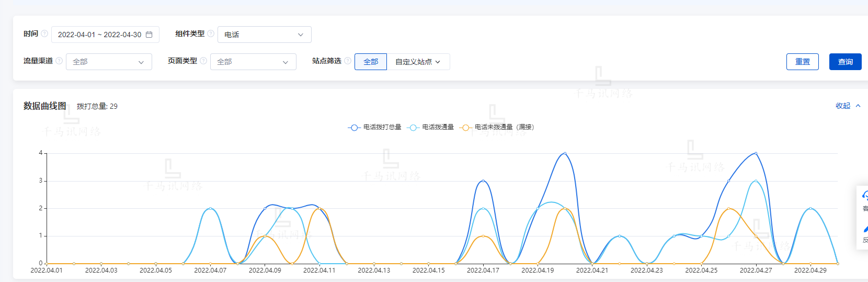
Task: Open customer service headset icon on right
Action: [865, 196]
